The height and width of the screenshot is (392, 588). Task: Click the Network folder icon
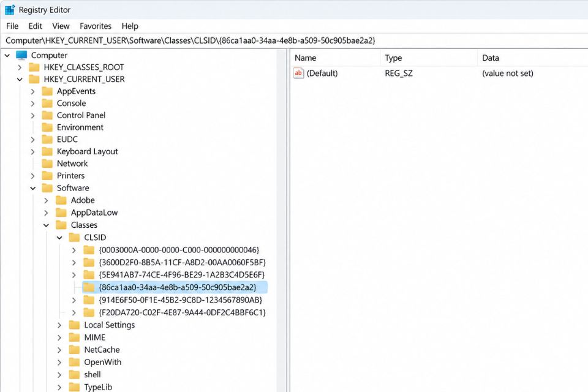(x=47, y=164)
